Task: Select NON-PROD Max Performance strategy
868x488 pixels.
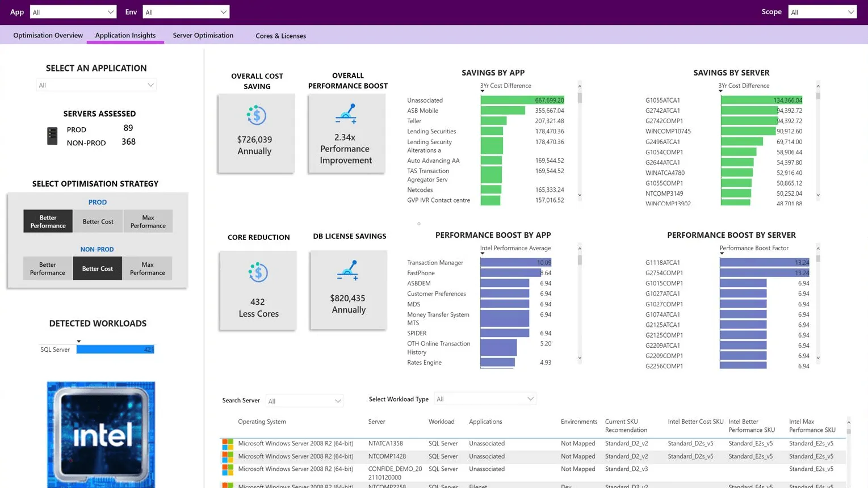Action: 147,268
